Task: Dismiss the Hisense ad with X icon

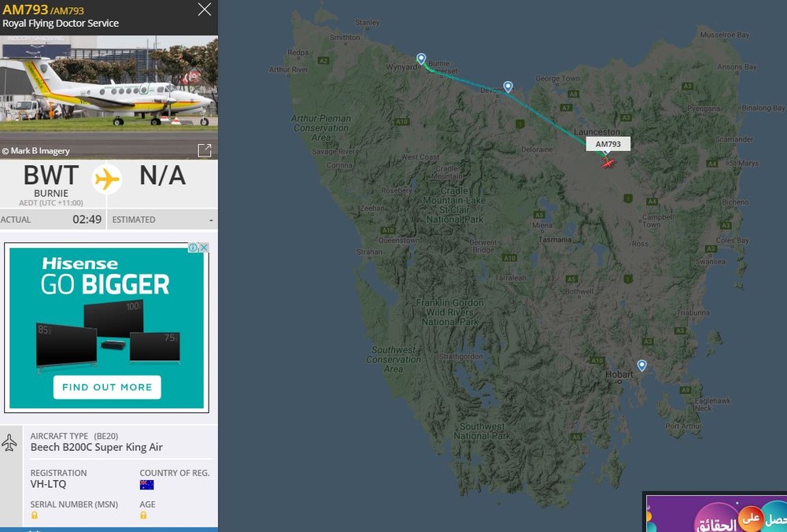Action: coord(203,248)
